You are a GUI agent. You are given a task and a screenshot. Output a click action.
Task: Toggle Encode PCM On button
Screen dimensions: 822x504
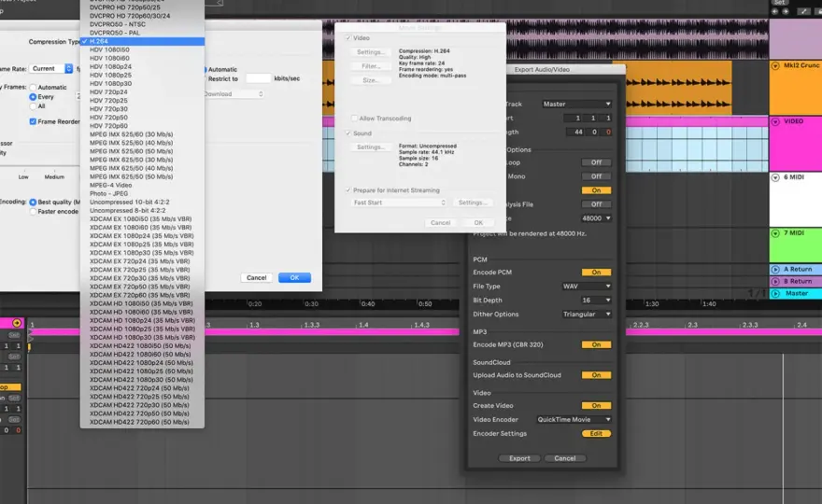tap(596, 273)
